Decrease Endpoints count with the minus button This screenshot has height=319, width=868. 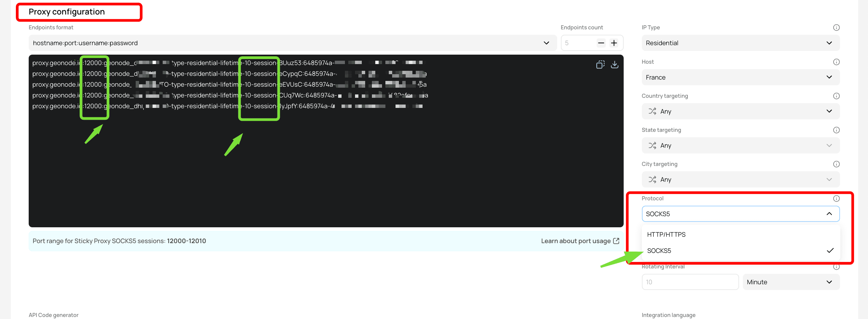(x=601, y=43)
